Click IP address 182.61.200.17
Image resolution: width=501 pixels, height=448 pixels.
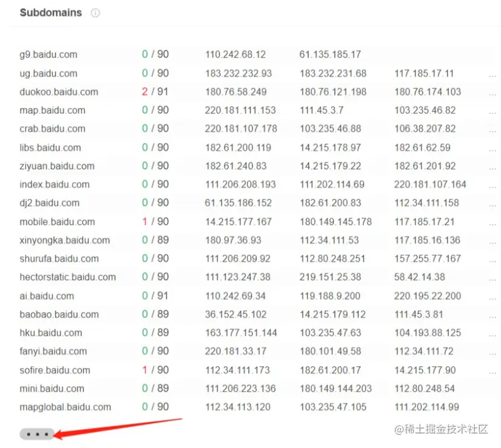click(330, 370)
